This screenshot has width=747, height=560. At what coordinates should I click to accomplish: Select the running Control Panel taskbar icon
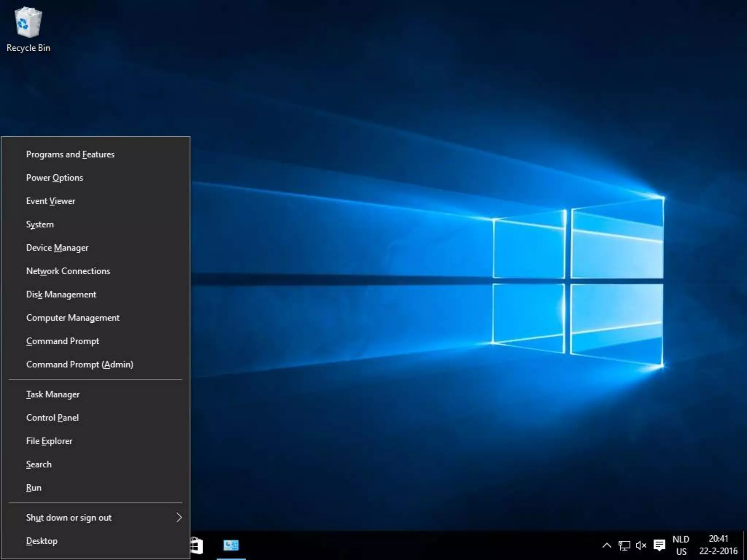point(231,545)
